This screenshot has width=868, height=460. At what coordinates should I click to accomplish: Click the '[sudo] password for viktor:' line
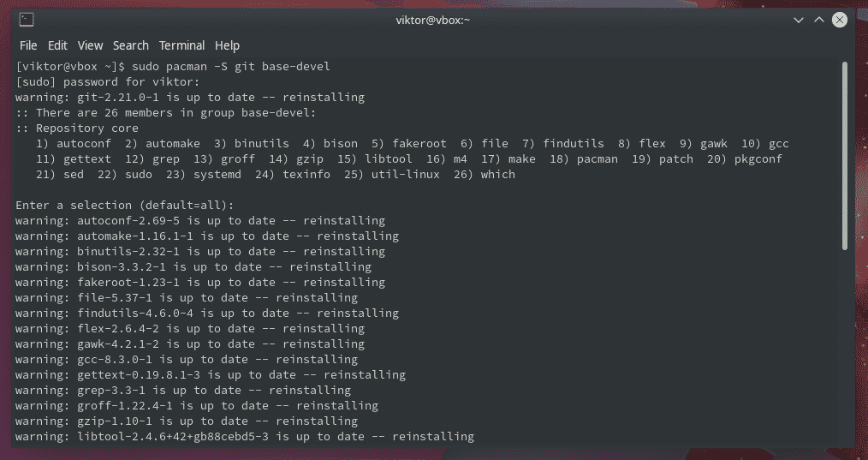pos(107,82)
